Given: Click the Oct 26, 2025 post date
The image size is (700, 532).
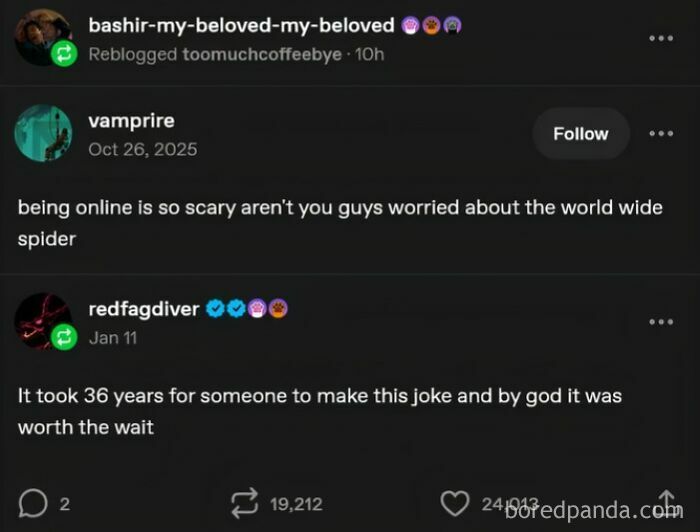Looking at the screenshot, I should click(x=142, y=149).
